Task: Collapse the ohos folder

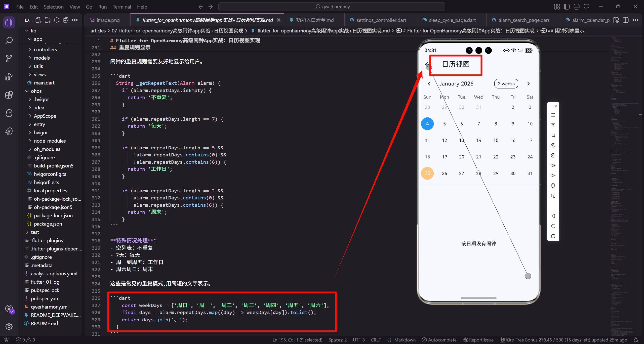Action: click(36, 91)
